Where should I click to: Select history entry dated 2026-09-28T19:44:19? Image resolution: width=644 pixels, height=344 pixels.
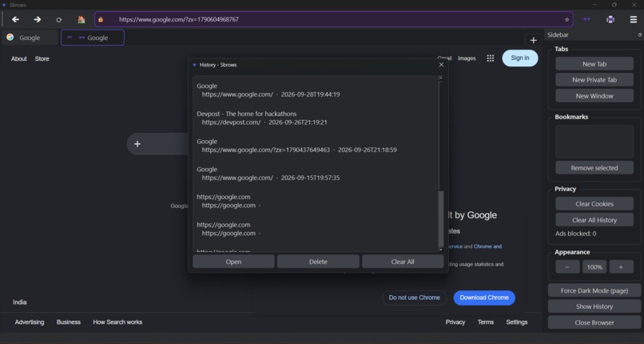pos(316,90)
